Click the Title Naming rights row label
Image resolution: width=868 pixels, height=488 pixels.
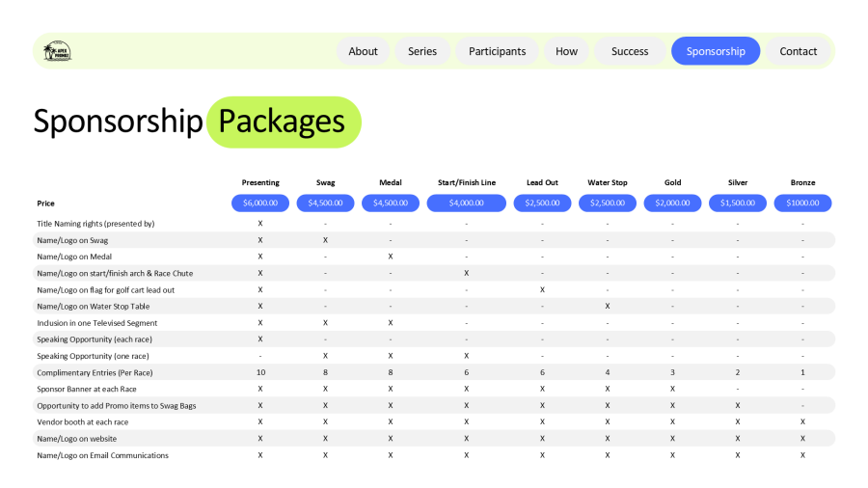(x=95, y=224)
